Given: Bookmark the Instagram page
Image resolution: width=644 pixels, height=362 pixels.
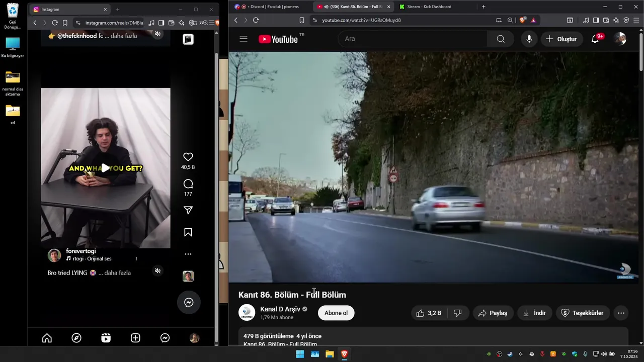Looking at the screenshot, I should (65, 23).
